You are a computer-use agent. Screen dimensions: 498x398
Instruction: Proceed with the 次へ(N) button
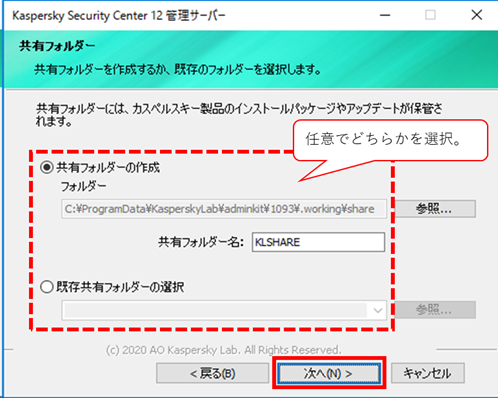[329, 373]
